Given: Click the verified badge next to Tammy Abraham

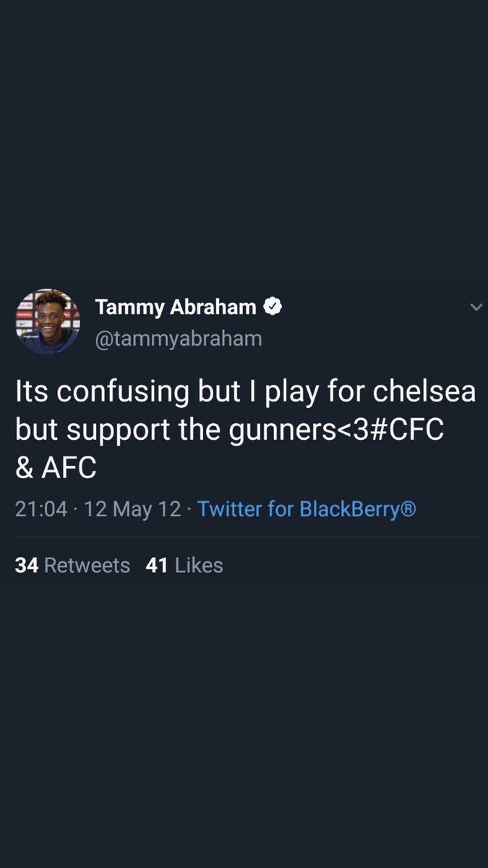Looking at the screenshot, I should click(x=273, y=305).
